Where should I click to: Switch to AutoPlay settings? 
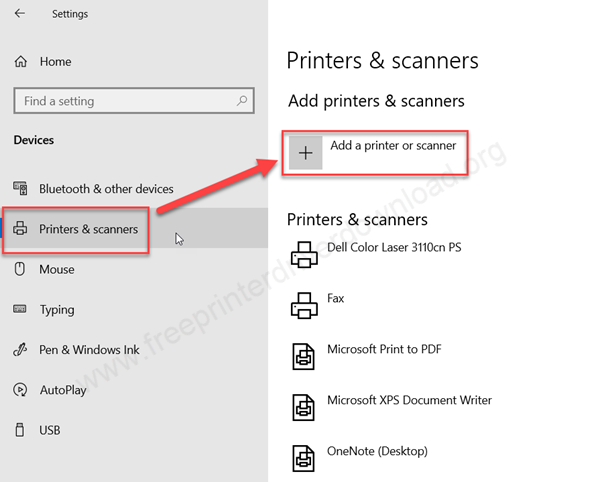pyautogui.click(x=62, y=390)
